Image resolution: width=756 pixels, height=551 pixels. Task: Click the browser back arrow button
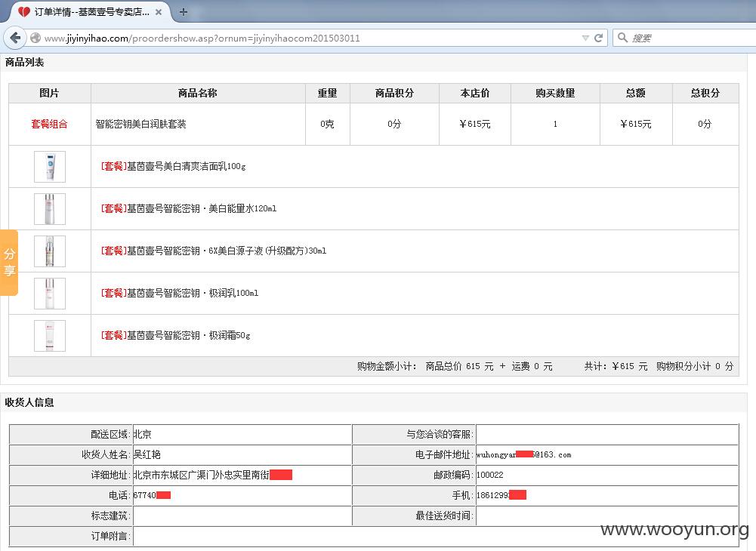(15, 38)
